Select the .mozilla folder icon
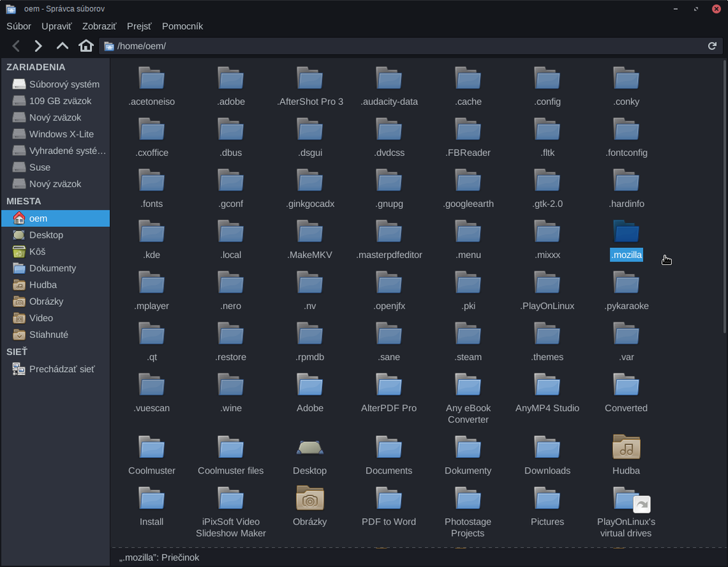728x567 pixels. coord(626,232)
